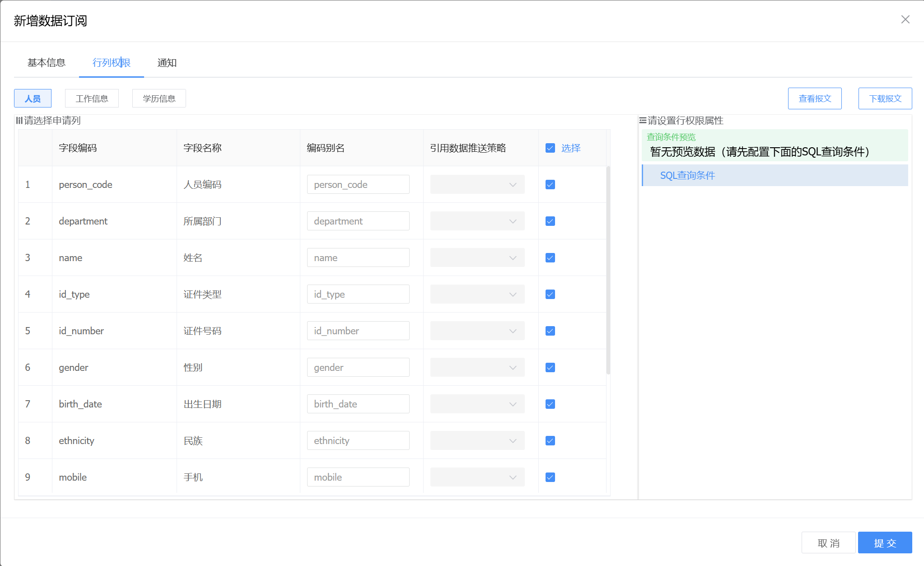Expand push strategy dropdown for id_number
The height and width of the screenshot is (566, 924).
coord(477,331)
